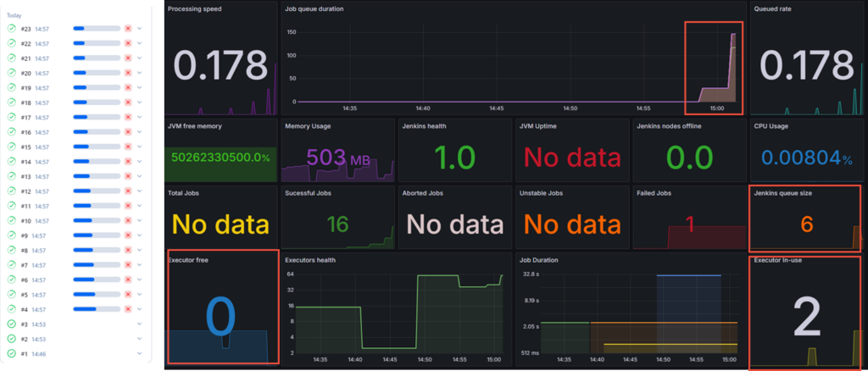
Task: Abort build #7 using its X icon
Action: tap(128, 265)
